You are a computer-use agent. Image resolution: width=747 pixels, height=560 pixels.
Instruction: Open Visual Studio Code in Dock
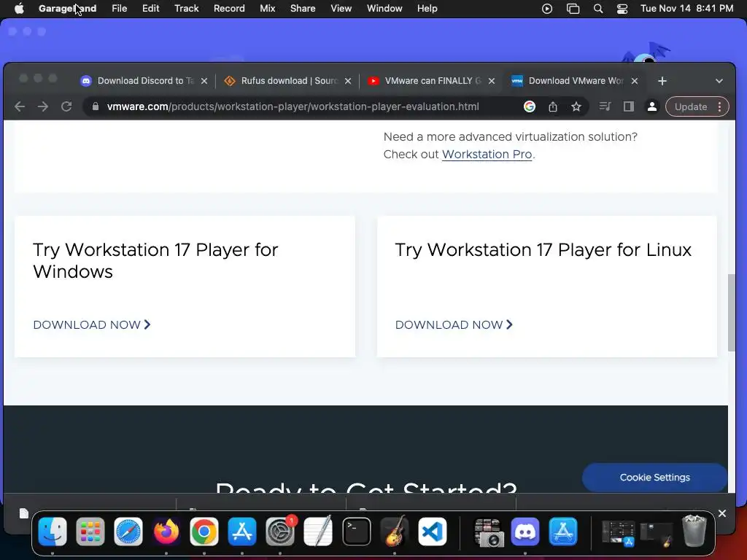(x=432, y=532)
